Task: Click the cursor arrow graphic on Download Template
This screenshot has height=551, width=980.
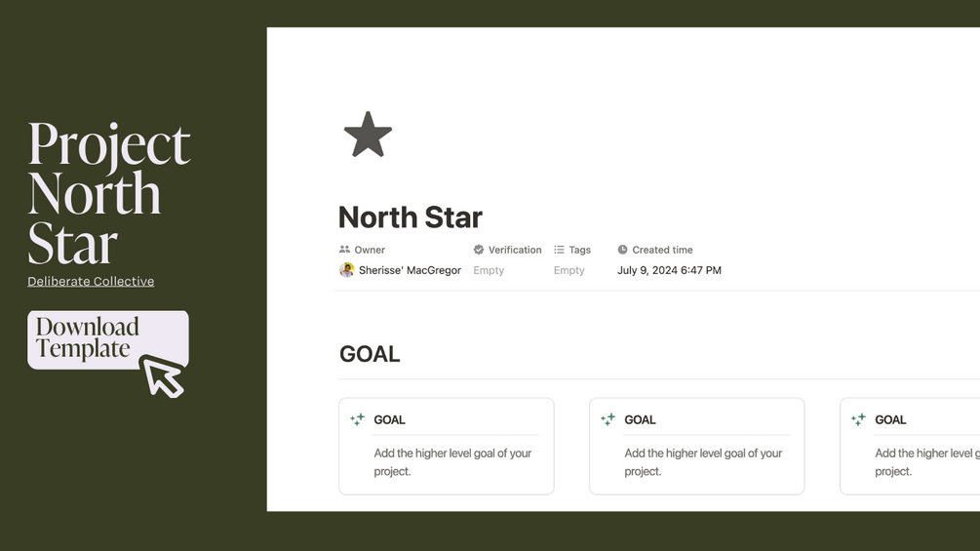Action: (163, 376)
